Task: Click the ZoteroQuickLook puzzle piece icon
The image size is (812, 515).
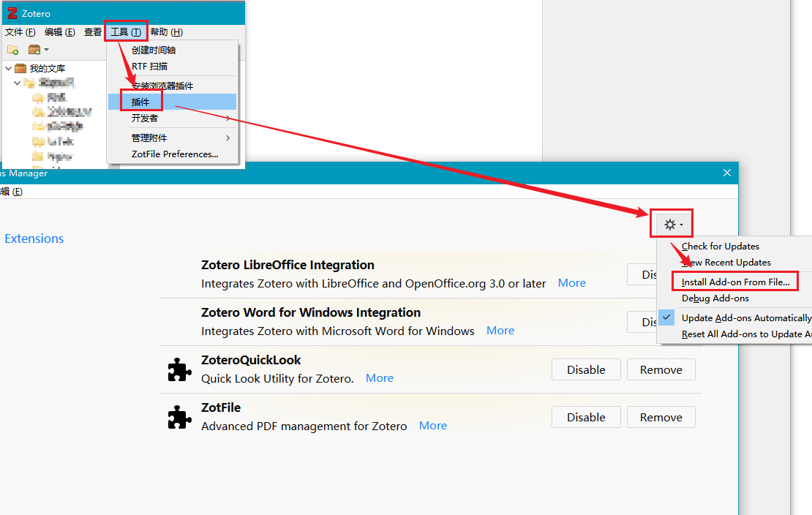Action: pos(180,370)
